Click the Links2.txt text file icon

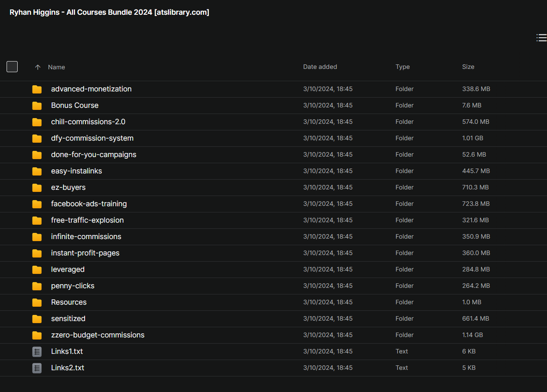coord(37,368)
